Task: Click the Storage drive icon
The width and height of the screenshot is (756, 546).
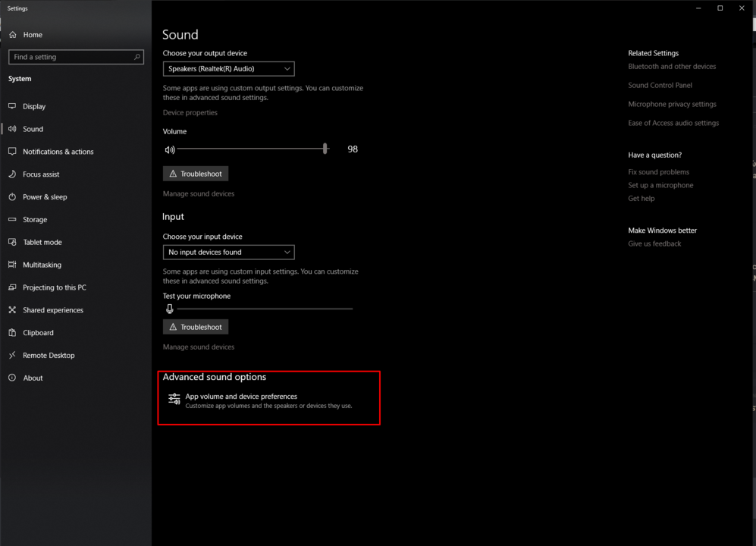Action: coord(13,219)
